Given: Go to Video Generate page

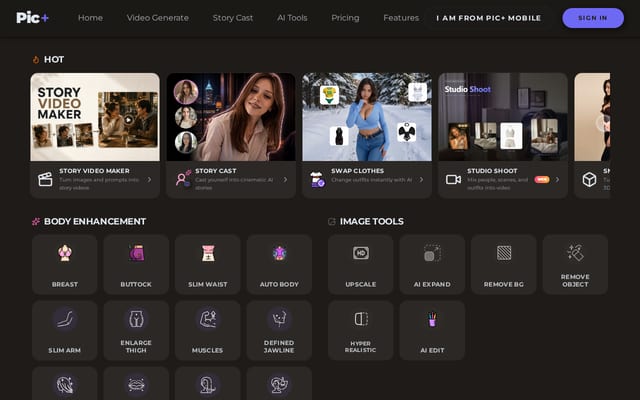Looking at the screenshot, I should point(158,18).
